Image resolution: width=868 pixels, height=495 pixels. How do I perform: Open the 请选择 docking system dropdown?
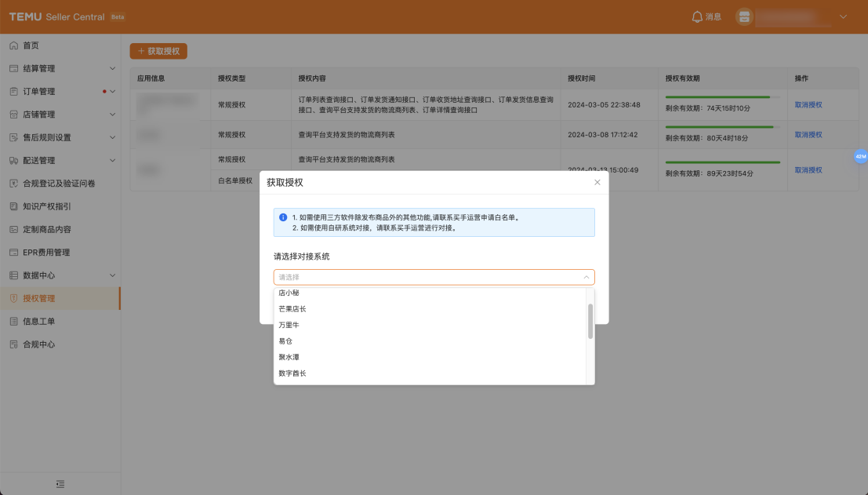(434, 277)
